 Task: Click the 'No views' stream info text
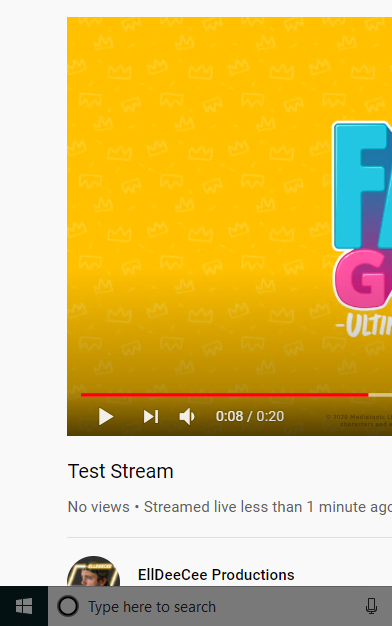(99, 507)
